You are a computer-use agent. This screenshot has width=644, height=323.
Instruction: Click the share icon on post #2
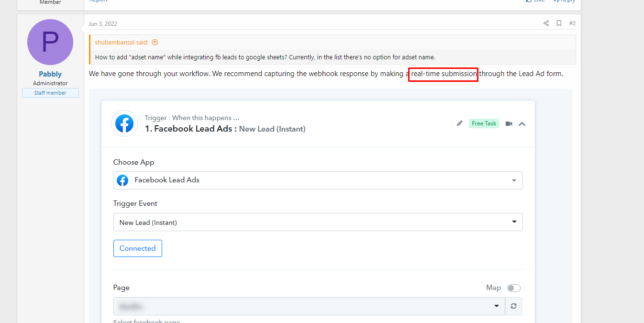tap(546, 23)
